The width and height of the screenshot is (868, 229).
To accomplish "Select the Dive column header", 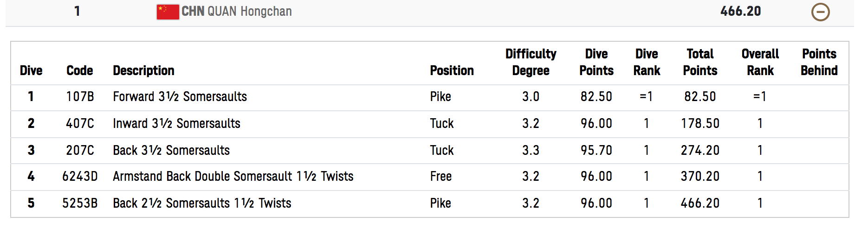I will 31,70.
